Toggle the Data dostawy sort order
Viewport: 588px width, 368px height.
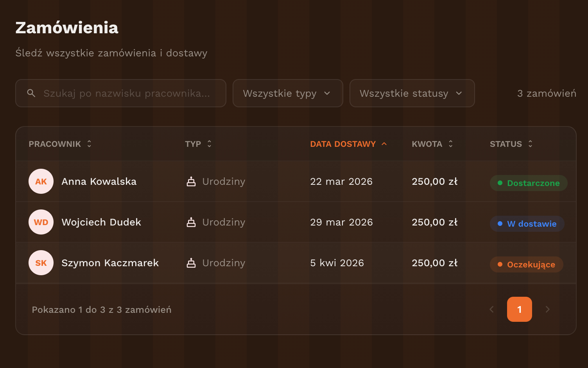[x=348, y=144]
